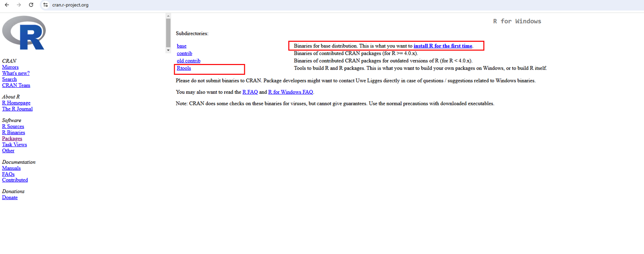644x254 pixels.
Task: Open site information icon in address bar
Action: pos(45,5)
